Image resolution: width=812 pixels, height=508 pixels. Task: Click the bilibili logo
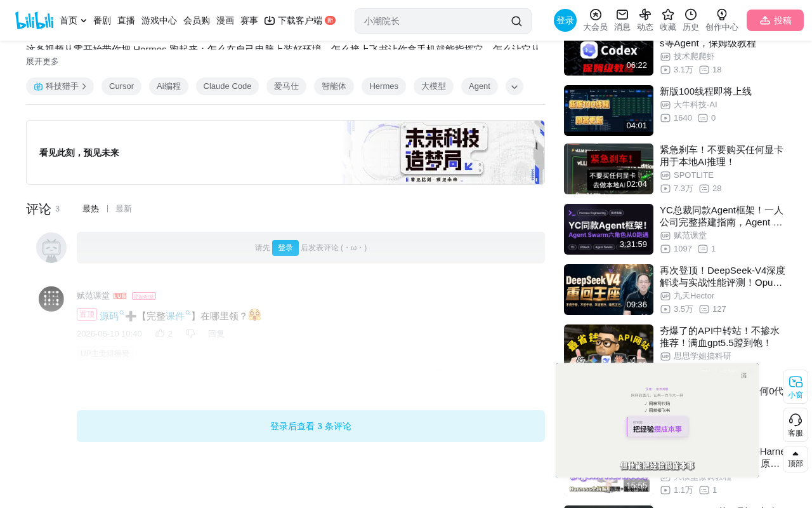pos(34,20)
